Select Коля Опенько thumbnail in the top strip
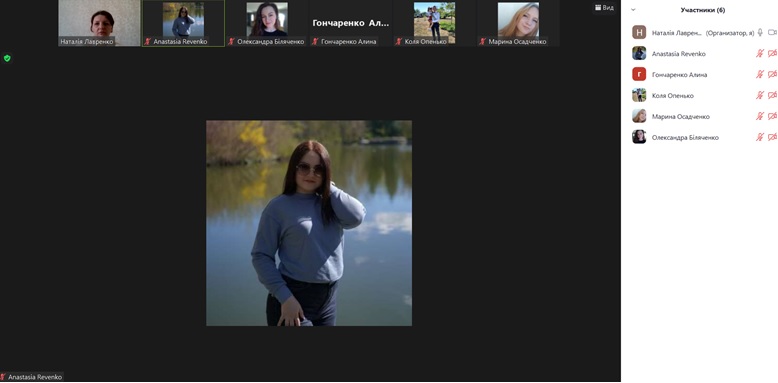Image resolution: width=778 pixels, height=383 pixels. [435, 23]
